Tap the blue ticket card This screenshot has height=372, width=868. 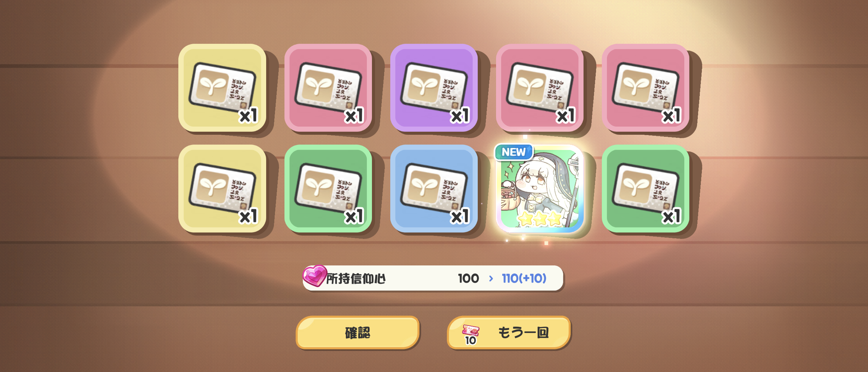434,189
